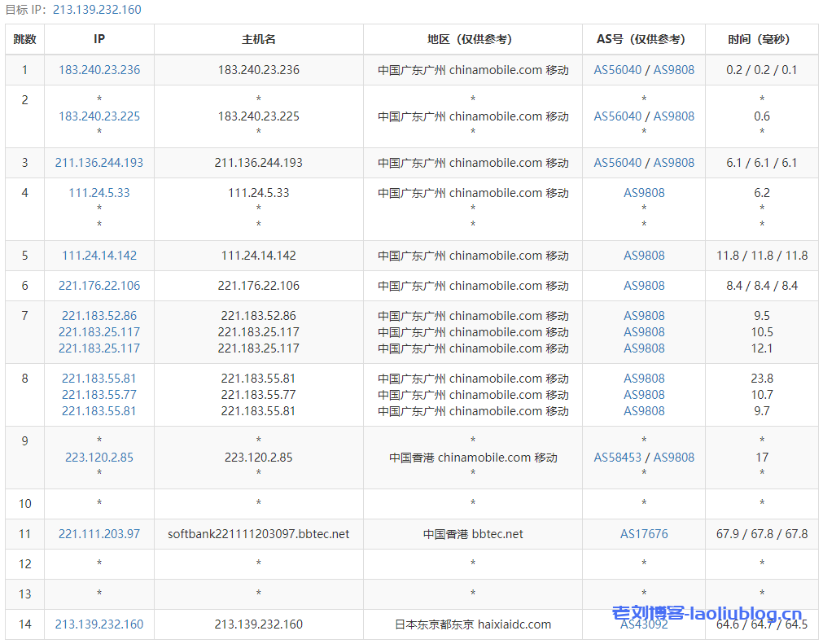Click the 111.24.5.33 IP link
This screenshot has height=644, width=823.
[x=99, y=193]
